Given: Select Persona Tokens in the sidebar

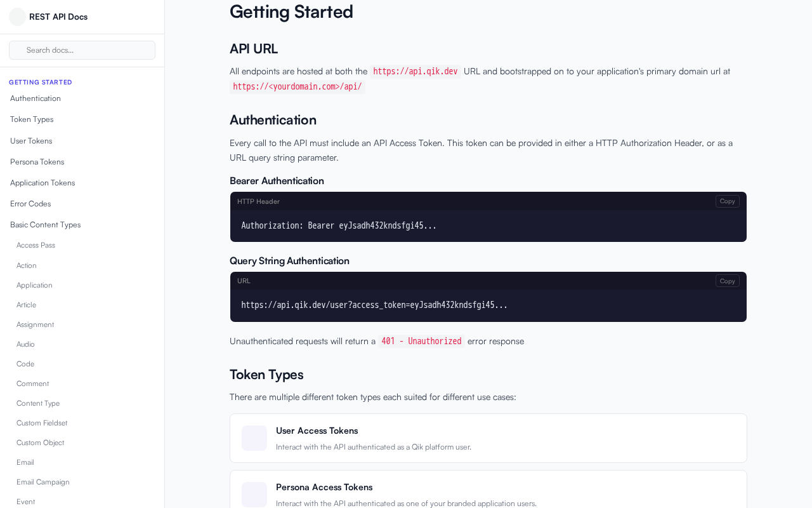Looking at the screenshot, I should point(37,162).
